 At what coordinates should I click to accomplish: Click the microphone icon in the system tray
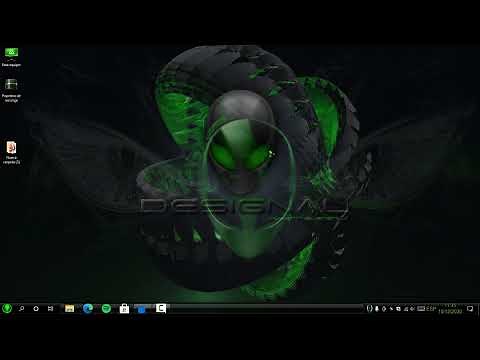377,309
